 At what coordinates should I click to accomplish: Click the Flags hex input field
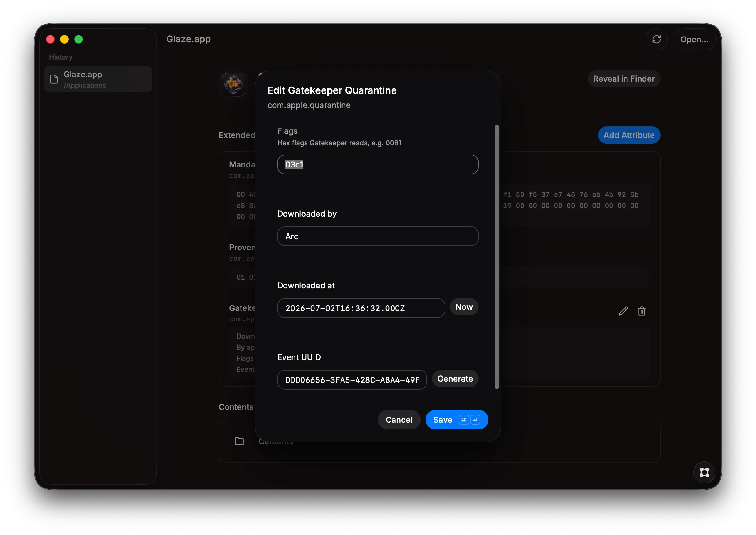[x=377, y=164]
